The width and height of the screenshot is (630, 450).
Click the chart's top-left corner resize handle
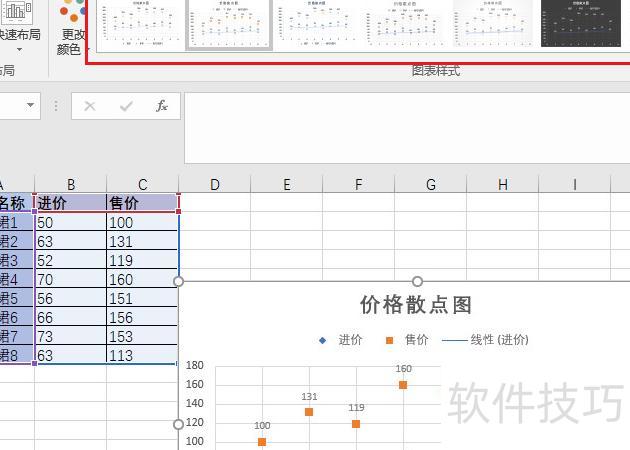click(178, 281)
